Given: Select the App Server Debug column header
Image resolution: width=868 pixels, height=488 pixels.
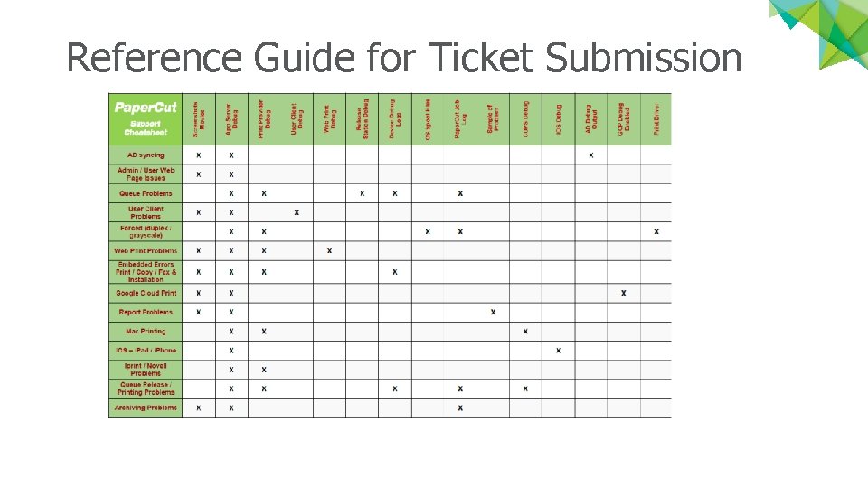Looking at the screenshot, I should coord(231,119).
